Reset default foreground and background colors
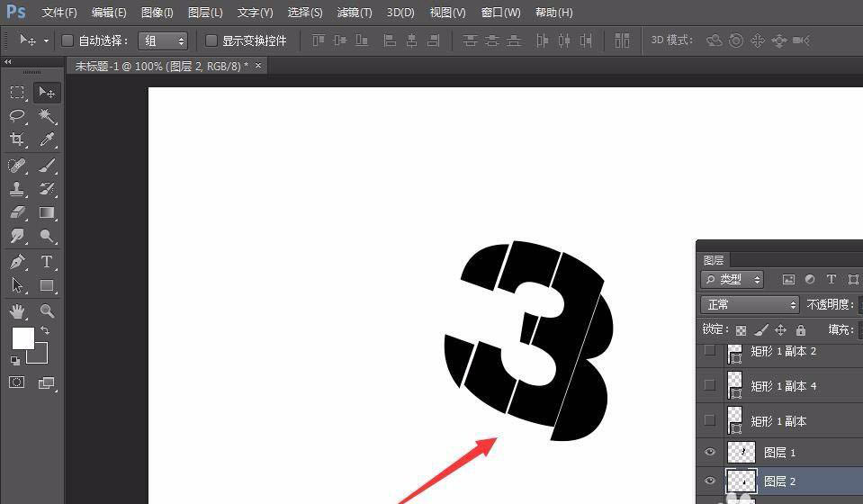This screenshot has width=863, height=504. pos(15,360)
